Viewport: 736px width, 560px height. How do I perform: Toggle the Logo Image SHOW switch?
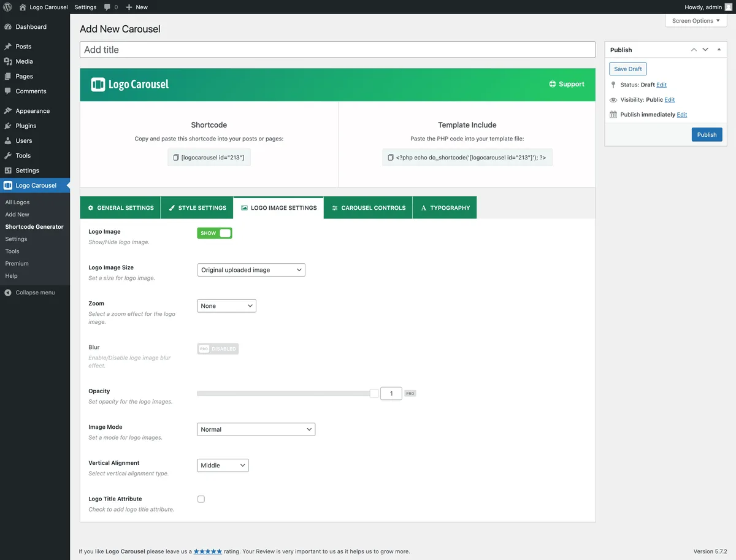(x=215, y=233)
